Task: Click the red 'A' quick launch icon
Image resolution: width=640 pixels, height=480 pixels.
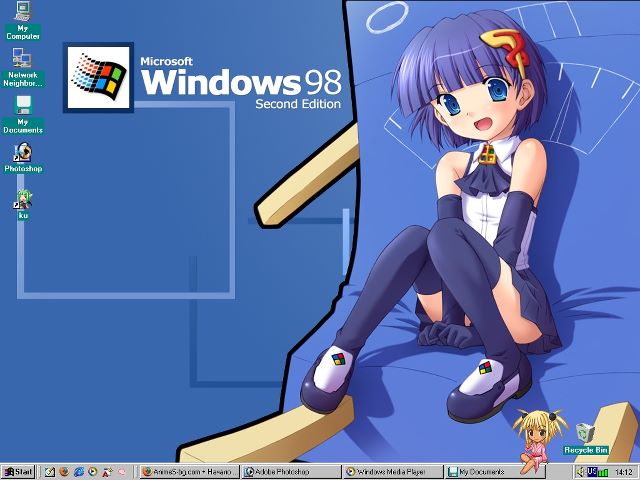Action: [107, 472]
